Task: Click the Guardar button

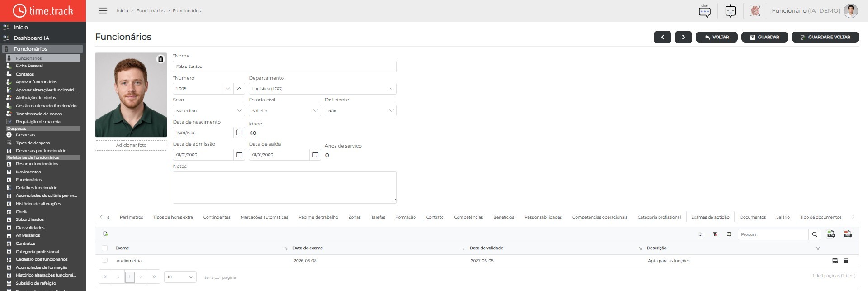Action: coord(764,37)
